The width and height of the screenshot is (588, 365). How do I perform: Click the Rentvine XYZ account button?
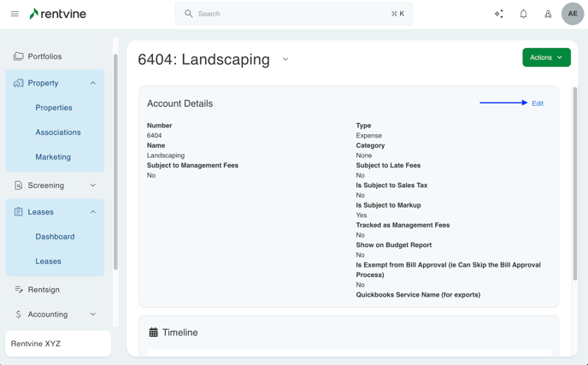pos(58,344)
